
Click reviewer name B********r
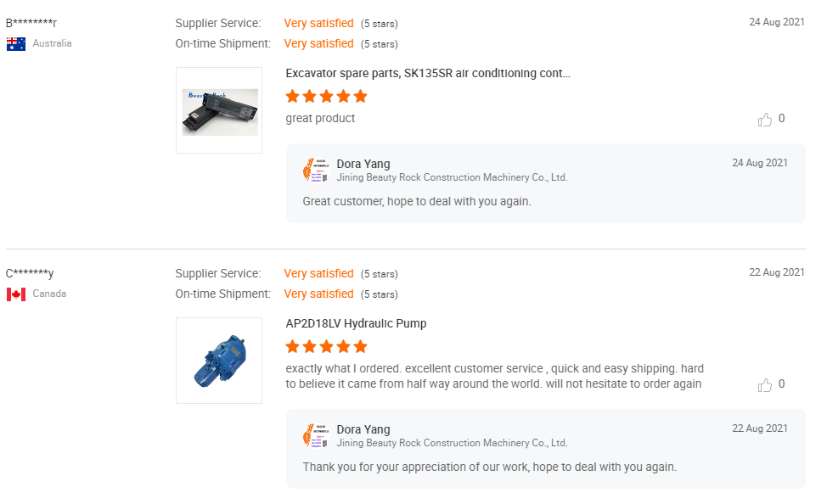[x=31, y=23]
